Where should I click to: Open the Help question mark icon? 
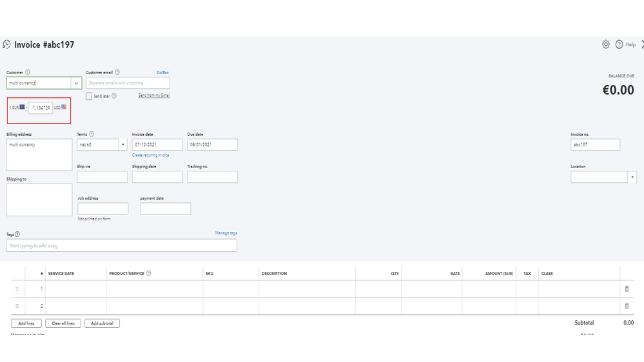pyautogui.click(x=619, y=44)
